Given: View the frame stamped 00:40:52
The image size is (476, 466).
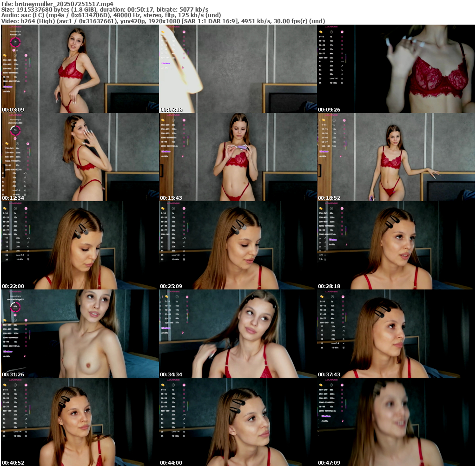Looking at the screenshot, I should point(80,422).
